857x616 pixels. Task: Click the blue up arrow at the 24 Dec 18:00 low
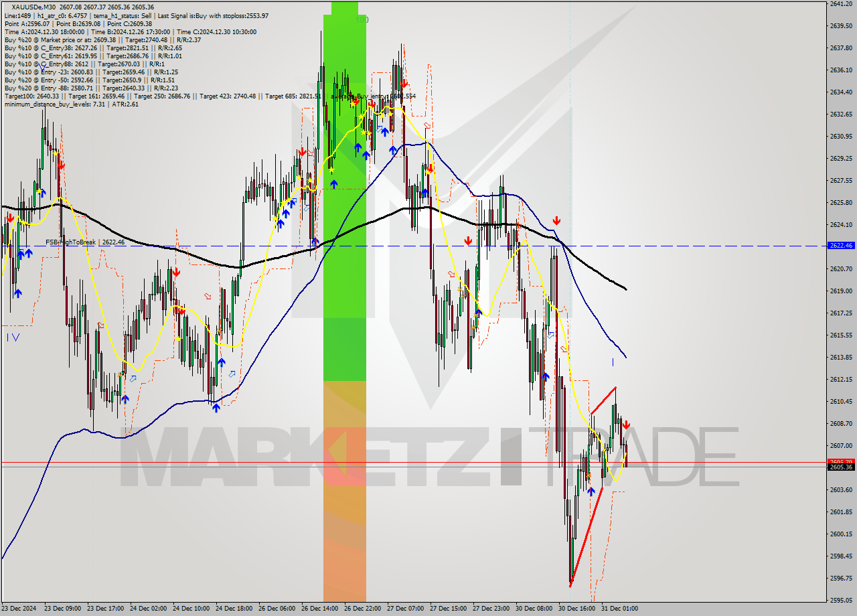click(216, 407)
